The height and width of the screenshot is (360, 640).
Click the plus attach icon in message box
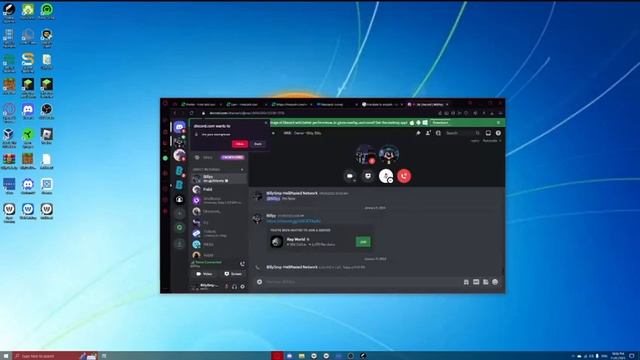[259, 282]
